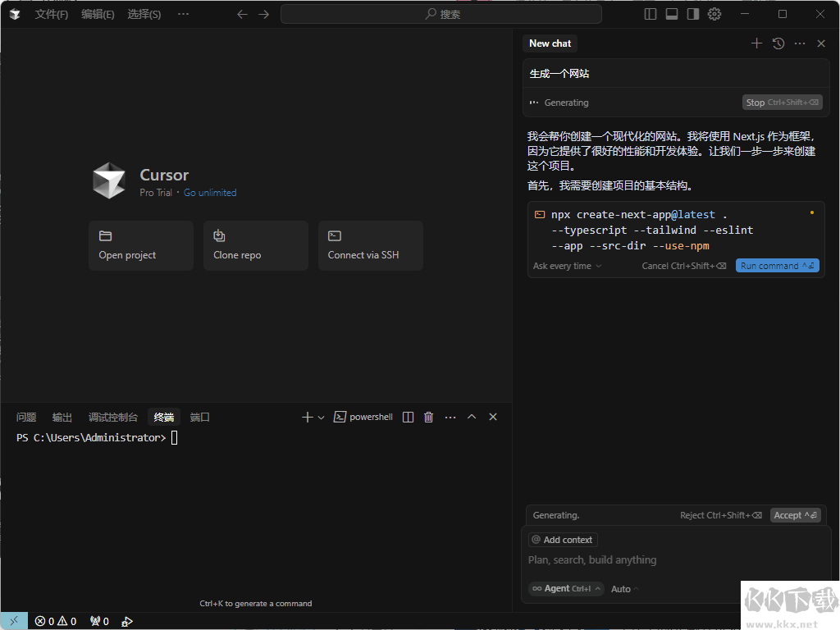Click Go unlimited link
Screen dimensions: 840x630
[210, 192]
